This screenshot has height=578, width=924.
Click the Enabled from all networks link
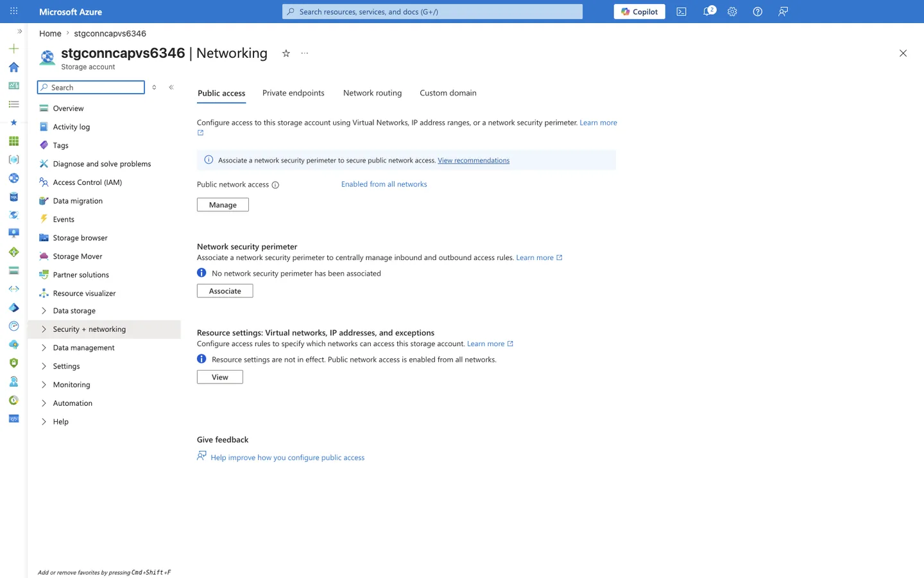pyautogui.click(x=384, y=184)
